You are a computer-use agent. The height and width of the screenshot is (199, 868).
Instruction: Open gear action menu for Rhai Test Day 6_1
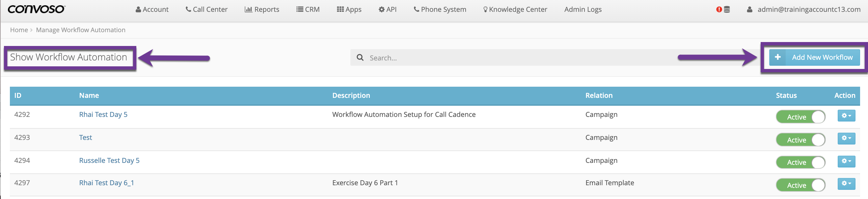coord(846,184)
